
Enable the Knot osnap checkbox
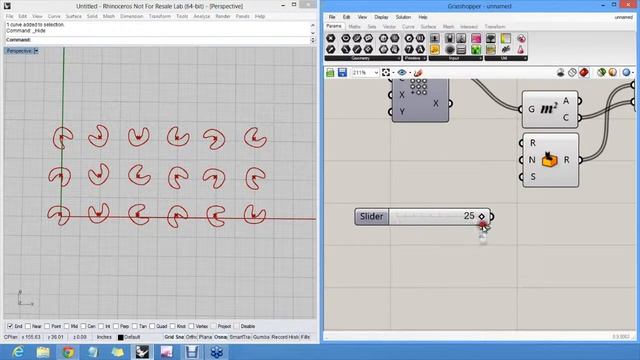tap(173, 326)
